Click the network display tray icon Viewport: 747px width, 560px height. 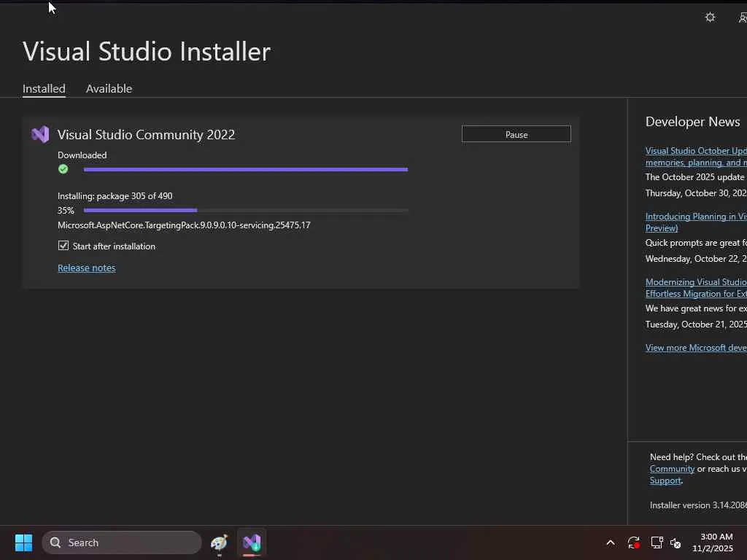coord(657,542)
